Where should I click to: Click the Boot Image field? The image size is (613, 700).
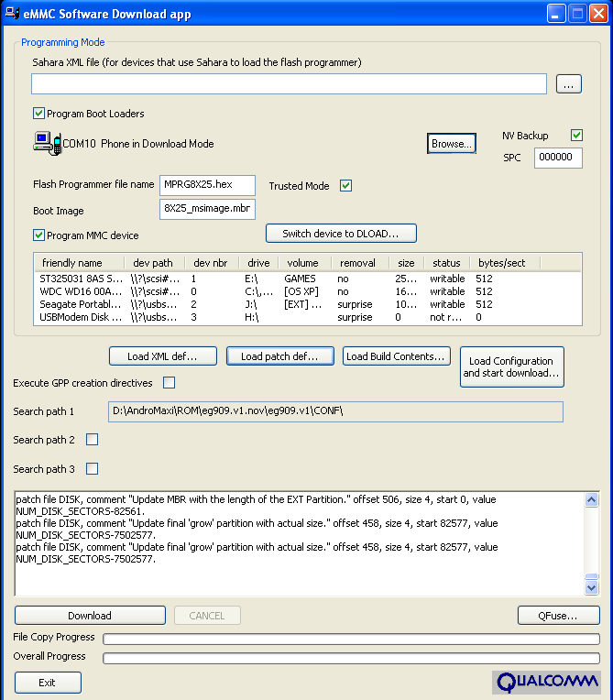[207, 209]
